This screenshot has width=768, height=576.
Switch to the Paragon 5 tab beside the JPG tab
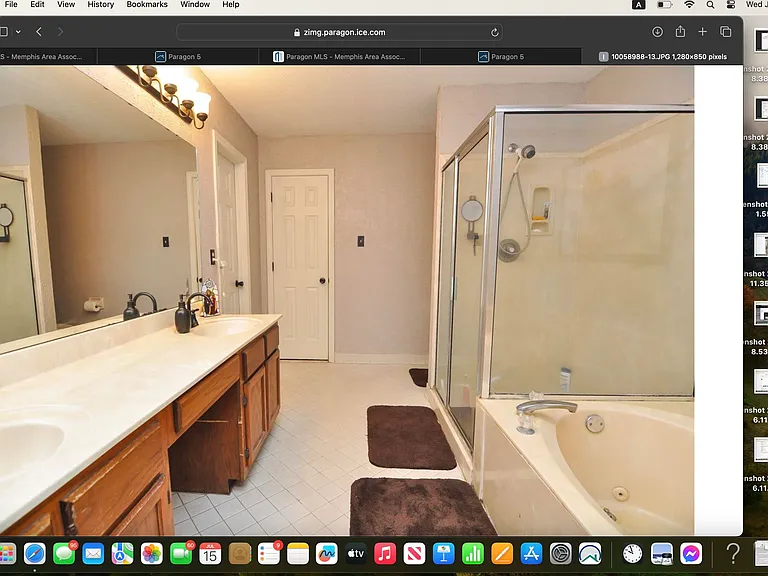tap(501, 57)
